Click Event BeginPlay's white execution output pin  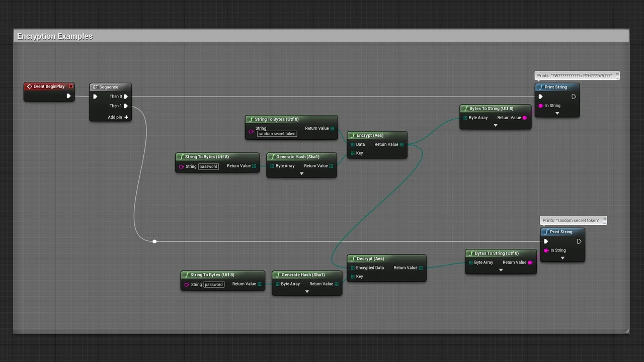tap(69, 96)
